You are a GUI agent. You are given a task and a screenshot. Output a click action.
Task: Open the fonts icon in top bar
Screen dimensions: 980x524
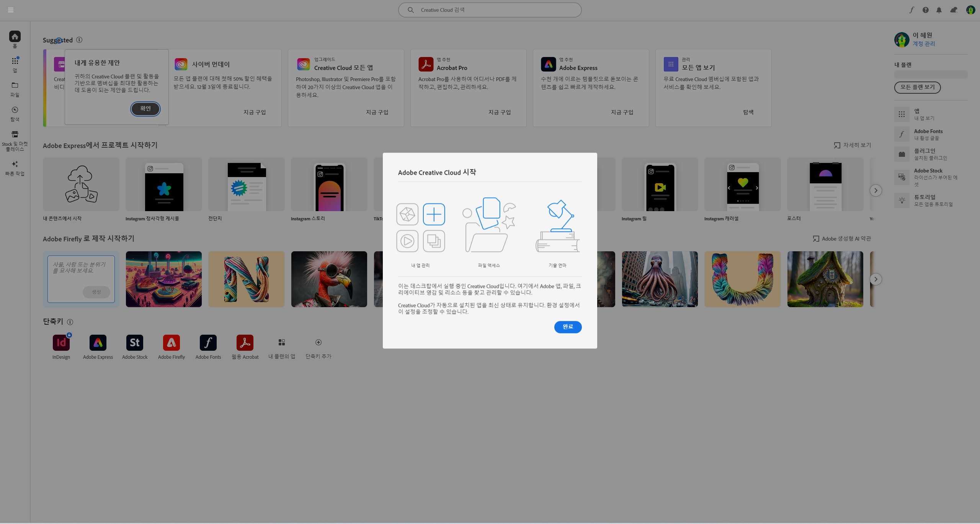pos(911,10)
